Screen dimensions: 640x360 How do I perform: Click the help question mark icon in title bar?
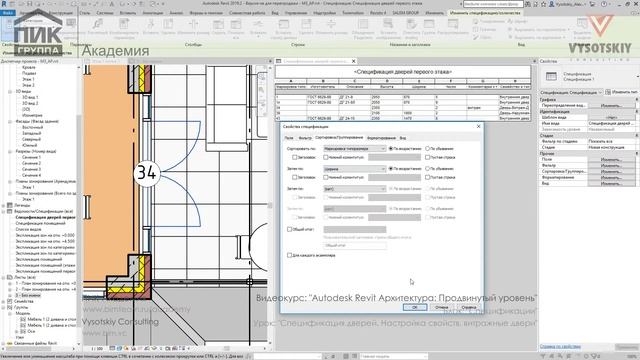[x=604, y=4]
